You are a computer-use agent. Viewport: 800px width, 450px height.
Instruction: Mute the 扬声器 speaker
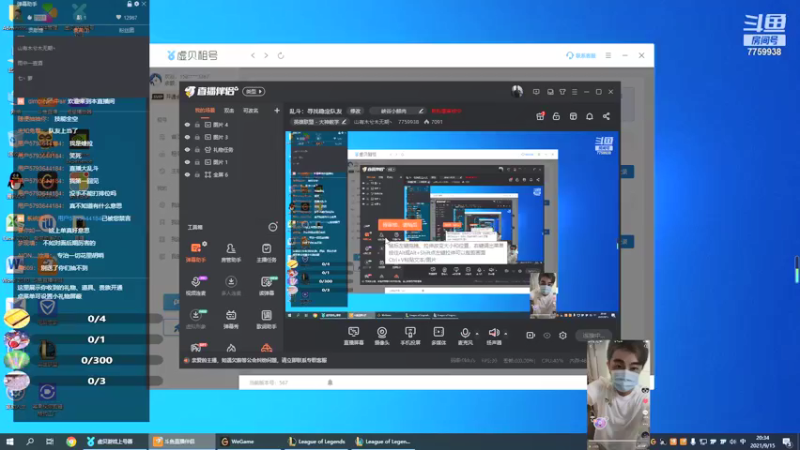[x=493, y=336]
